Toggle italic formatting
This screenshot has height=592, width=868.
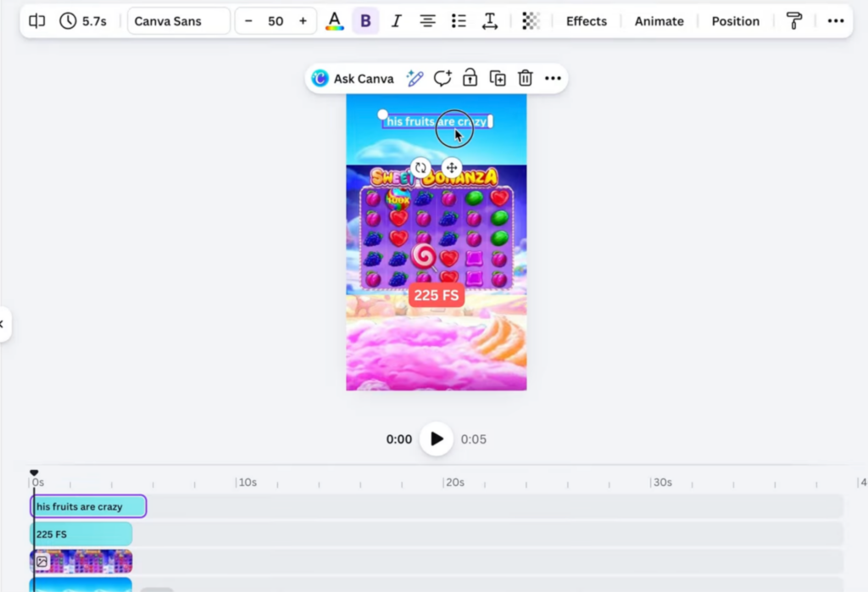(397, 21)
